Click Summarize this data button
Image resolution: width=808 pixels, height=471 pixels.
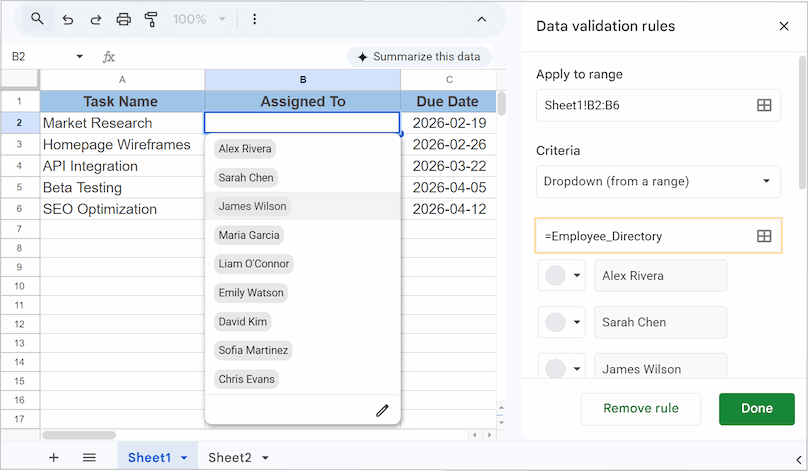click(419, 57)
